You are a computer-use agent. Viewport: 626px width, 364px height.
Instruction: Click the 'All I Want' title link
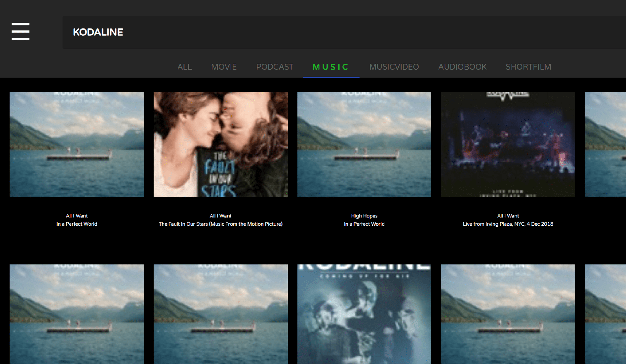coord(77,216)
